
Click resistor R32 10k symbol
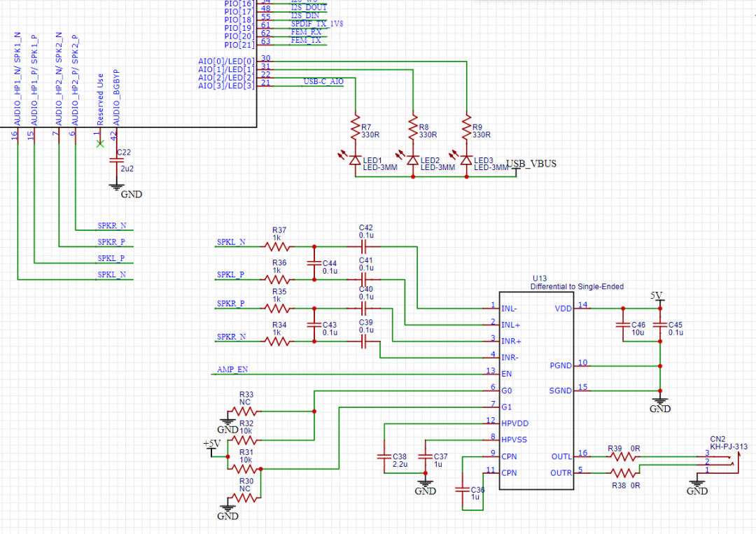click(245, 440)
